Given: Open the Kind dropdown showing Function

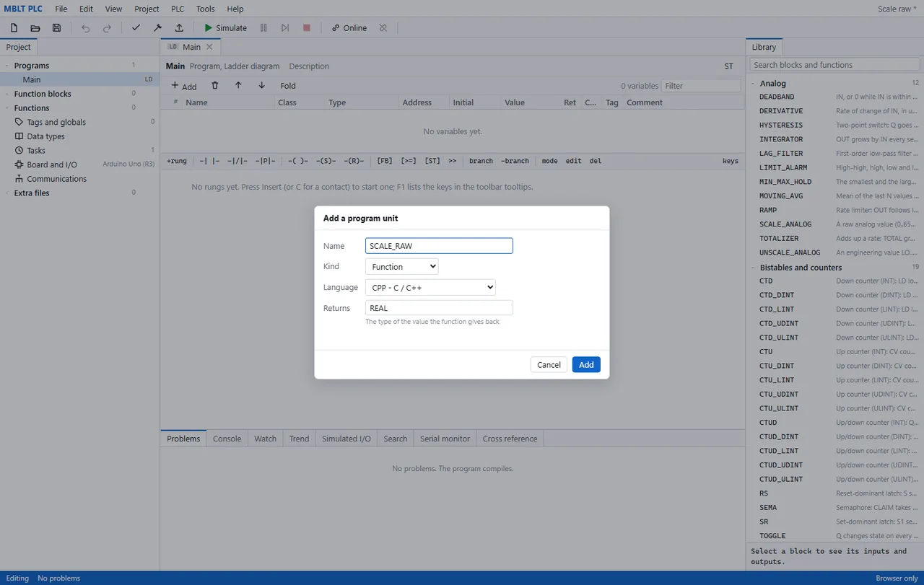Looking at the screenshot, I should (402, 266).
